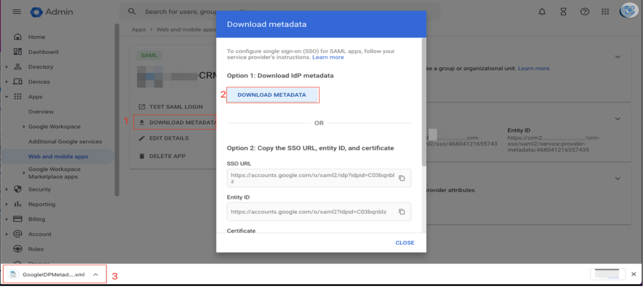Expand Google Workspace submenu
Screen dimensions: 644x288
(24, 126)
